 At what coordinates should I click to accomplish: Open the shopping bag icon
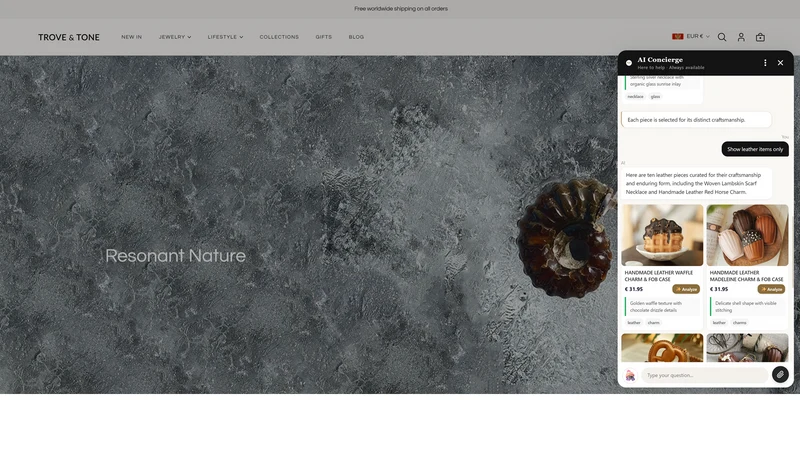point(760,37)
